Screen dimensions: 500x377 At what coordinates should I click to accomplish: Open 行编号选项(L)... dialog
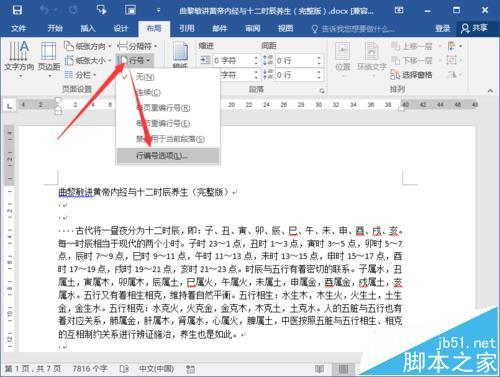coord(168,156)
